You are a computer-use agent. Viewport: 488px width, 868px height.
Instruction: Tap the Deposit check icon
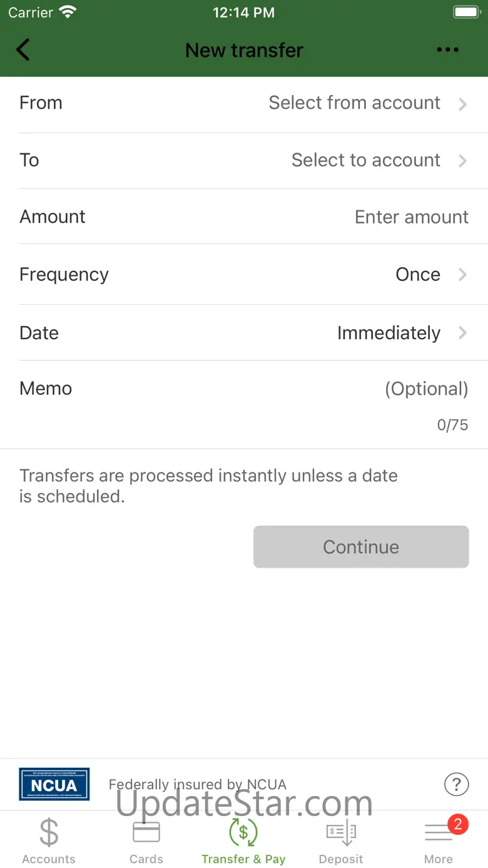pos(341,833)
